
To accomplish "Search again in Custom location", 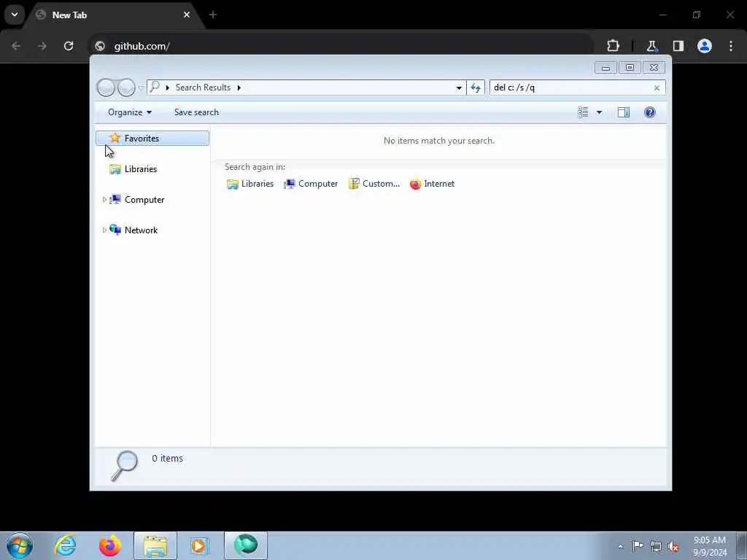I will pyautogui.click(x=374, y=184).
